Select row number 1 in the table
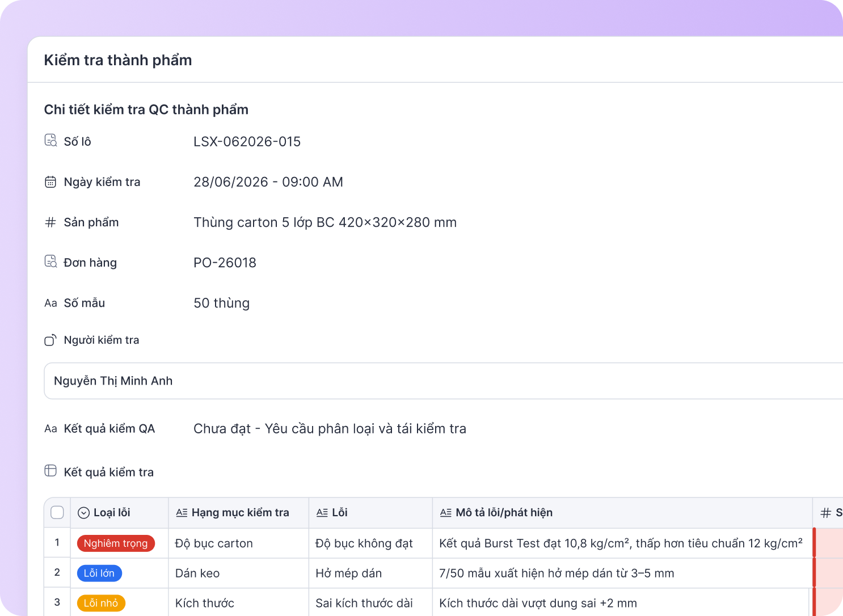Screen dimensions: 843x616 tap(57, 543)
